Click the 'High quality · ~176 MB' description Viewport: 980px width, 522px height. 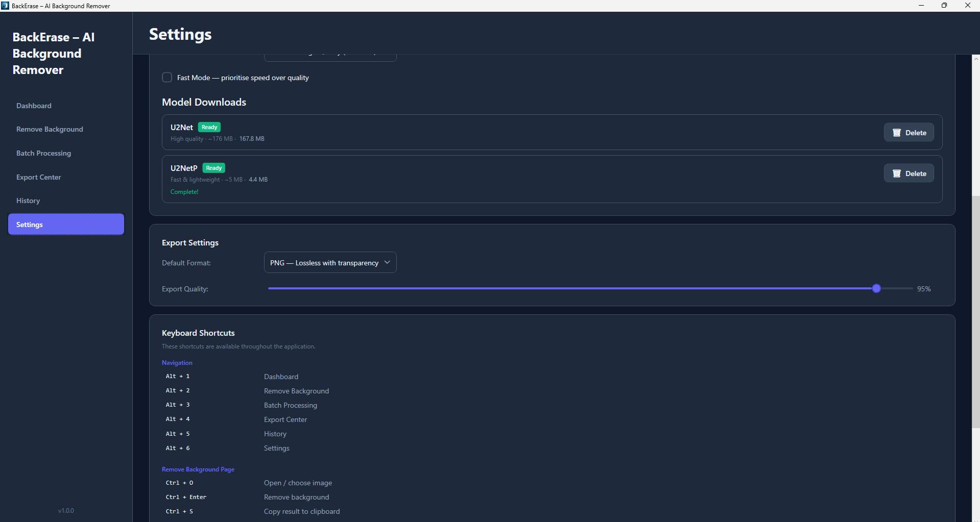(x=201, y=139)
